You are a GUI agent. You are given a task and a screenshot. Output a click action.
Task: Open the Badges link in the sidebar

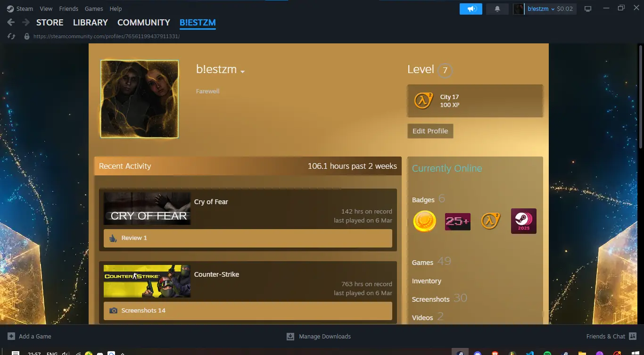pyautogui.click(x=423, y=200)
